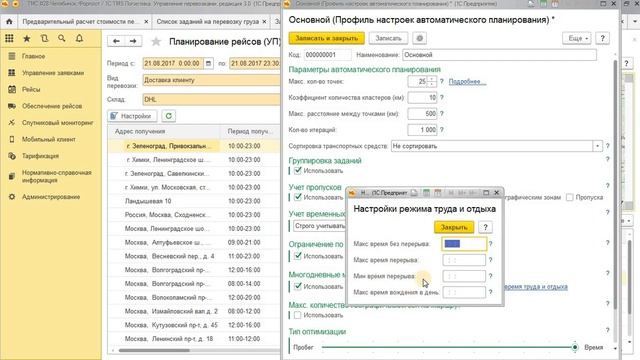The height and width of the screenshot is (360, 640).
Task: Open the home page tab icon
Action: click(9, 21)
